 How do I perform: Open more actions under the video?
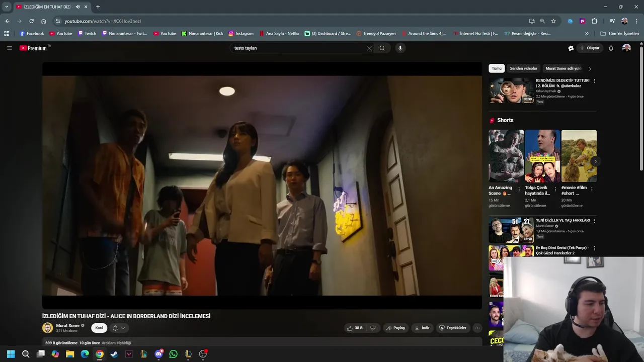tap(477, 328)
